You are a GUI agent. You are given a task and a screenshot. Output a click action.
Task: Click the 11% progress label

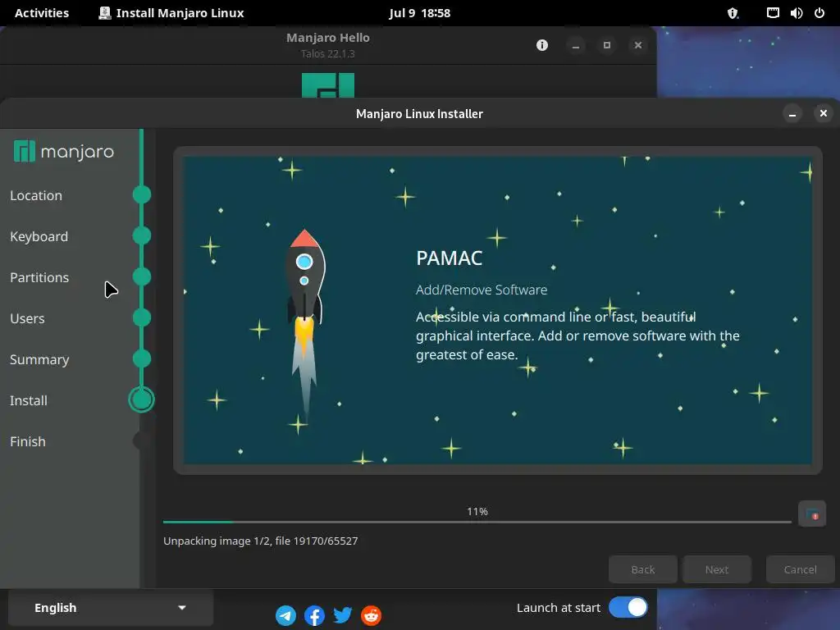click(x=477, y=512)
